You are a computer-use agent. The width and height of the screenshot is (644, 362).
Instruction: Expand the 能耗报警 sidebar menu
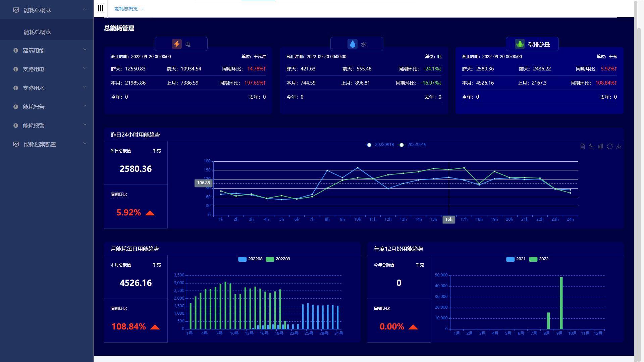(34, 125)
